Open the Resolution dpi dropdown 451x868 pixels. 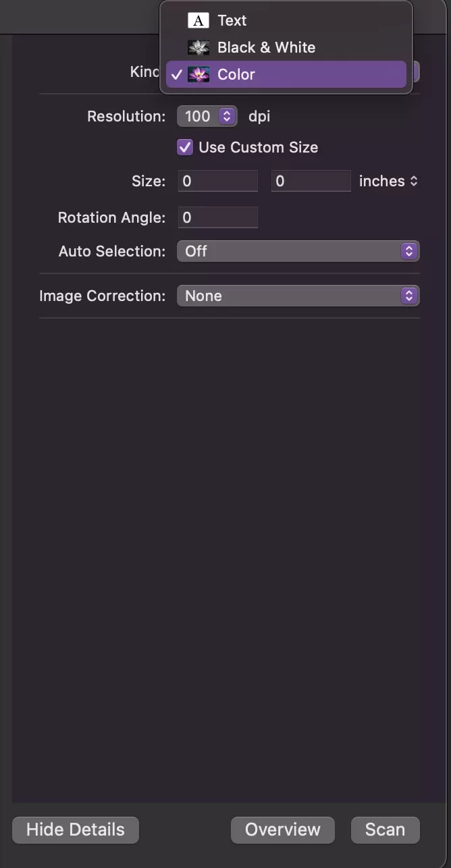coord(207,116)
